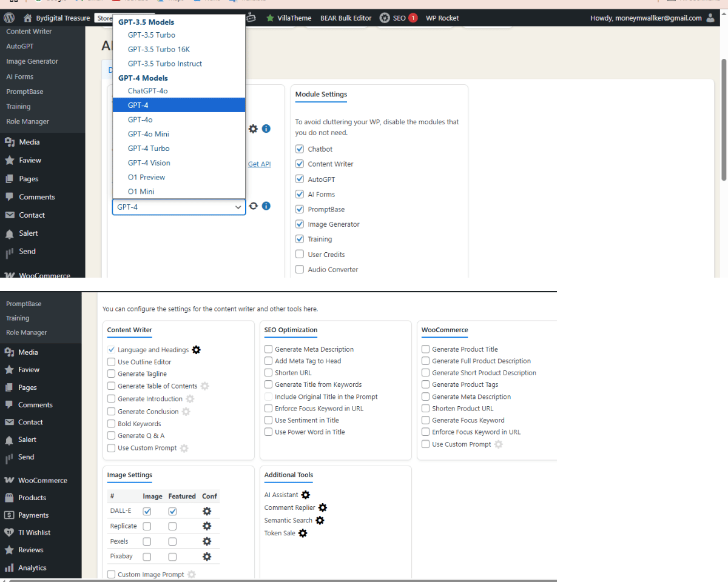Check Generate Product Title
728x582 pixels.
pos(426,349)
